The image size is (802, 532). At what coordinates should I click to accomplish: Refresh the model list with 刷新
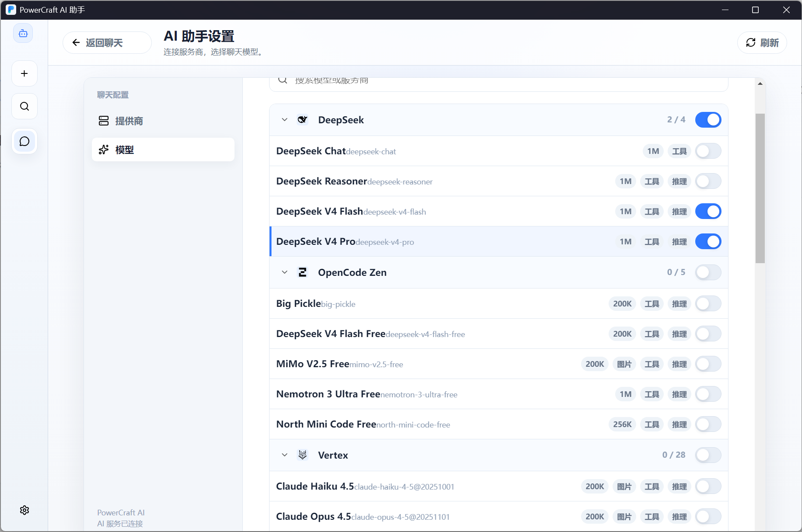[762, 42]
